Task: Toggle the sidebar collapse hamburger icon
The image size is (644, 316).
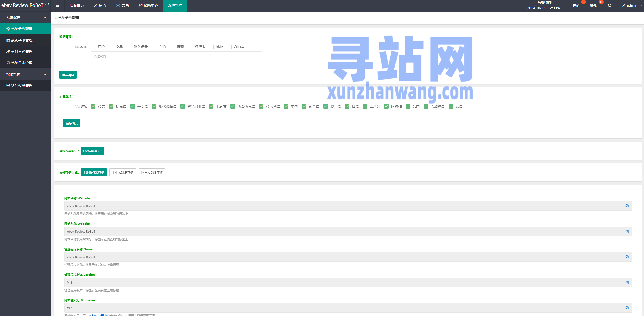Action: [x=58, y=5]
